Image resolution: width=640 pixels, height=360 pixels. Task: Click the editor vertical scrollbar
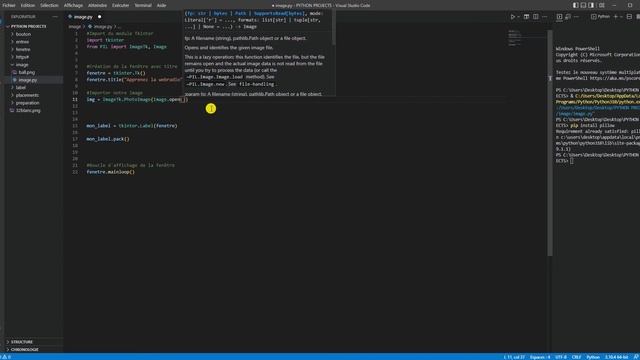(x=550, y=143)
